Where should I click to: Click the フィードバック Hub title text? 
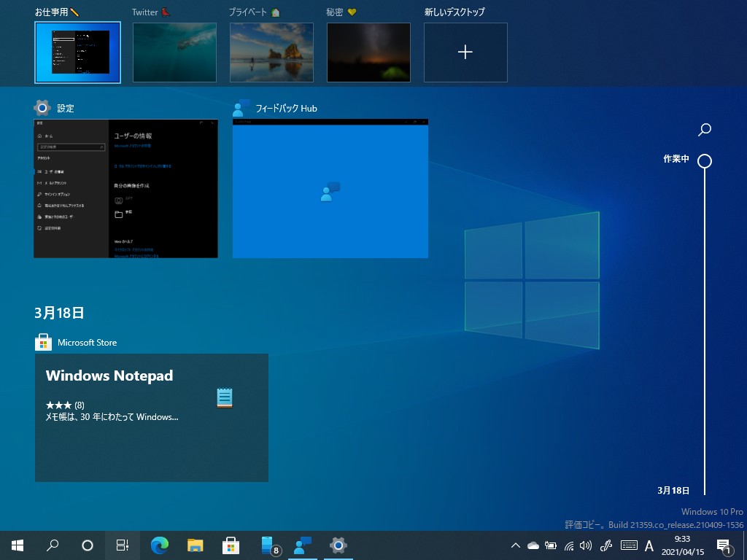click(286, 109)
